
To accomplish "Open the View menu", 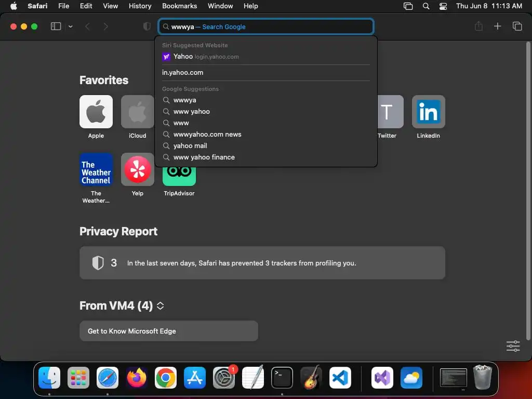I will pos(110,6).
